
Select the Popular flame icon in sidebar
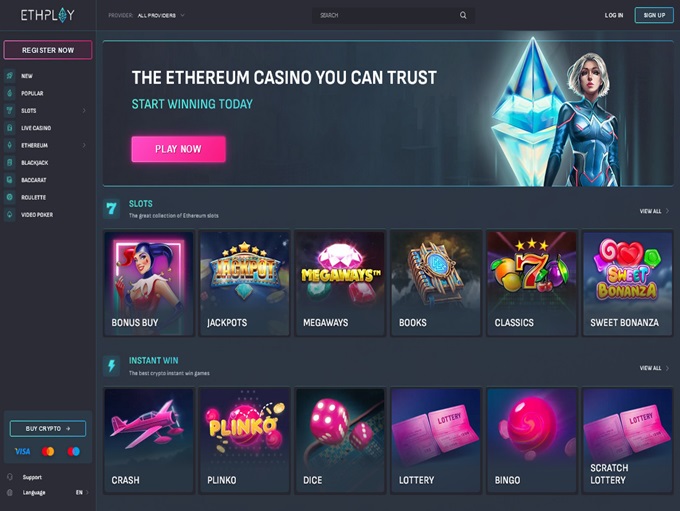click(x=10, y=93)
